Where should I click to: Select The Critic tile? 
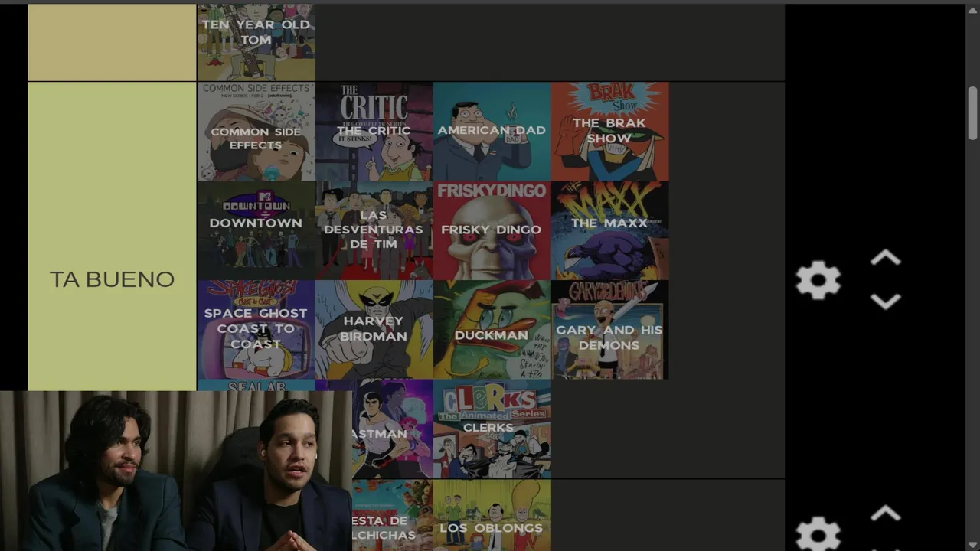point(374,132)
